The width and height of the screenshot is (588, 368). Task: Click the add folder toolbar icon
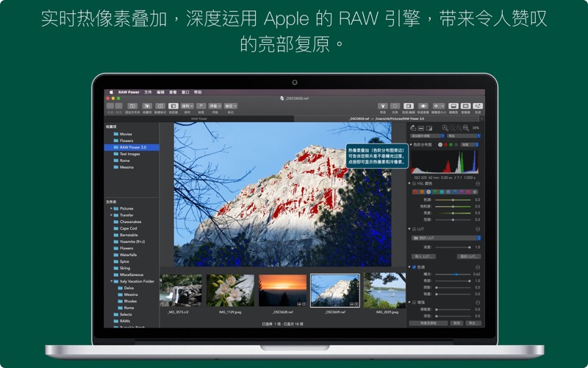133,106
